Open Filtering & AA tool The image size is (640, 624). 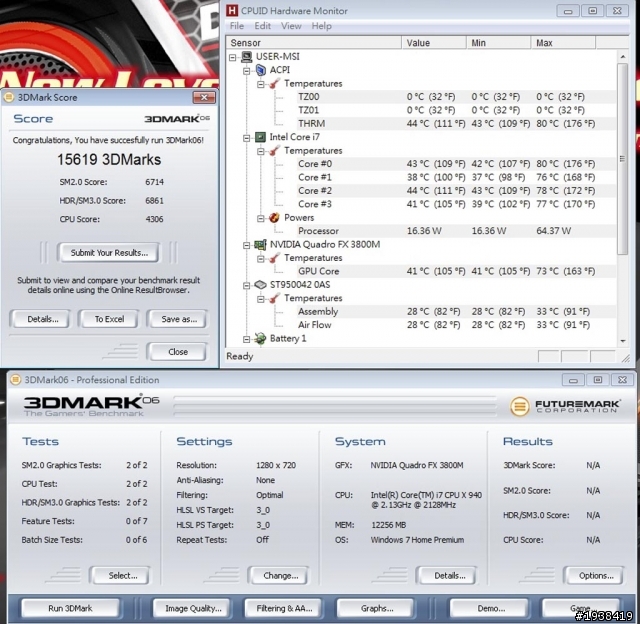click(283, 608)
